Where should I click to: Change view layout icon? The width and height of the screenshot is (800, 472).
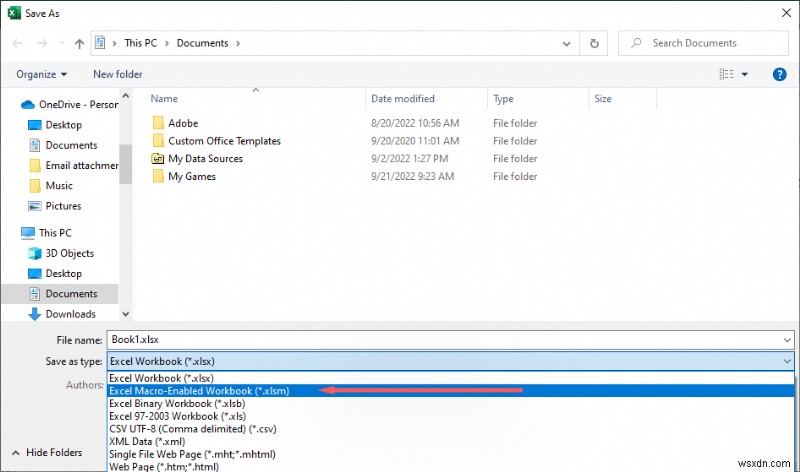tap(726, 74)
